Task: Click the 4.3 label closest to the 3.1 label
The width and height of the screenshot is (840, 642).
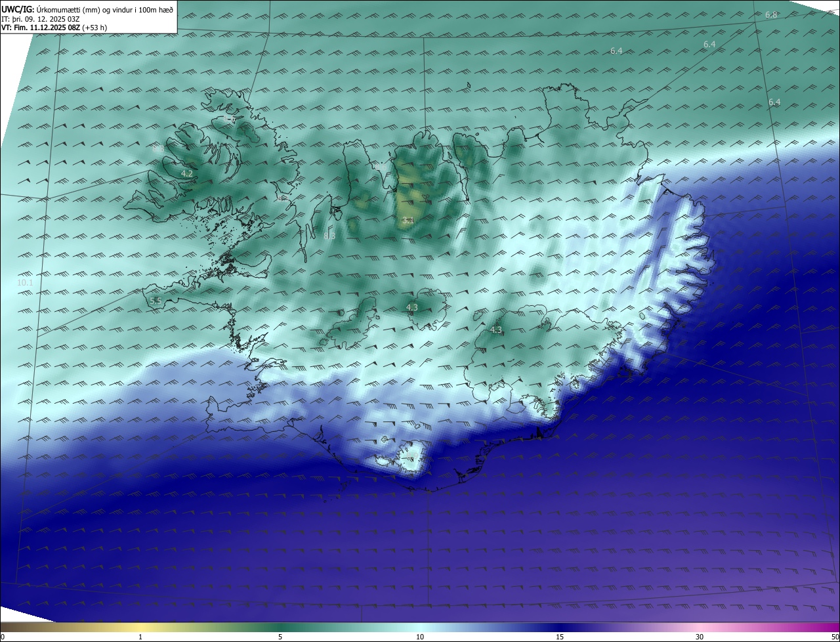Action: [x=412, y=307]
